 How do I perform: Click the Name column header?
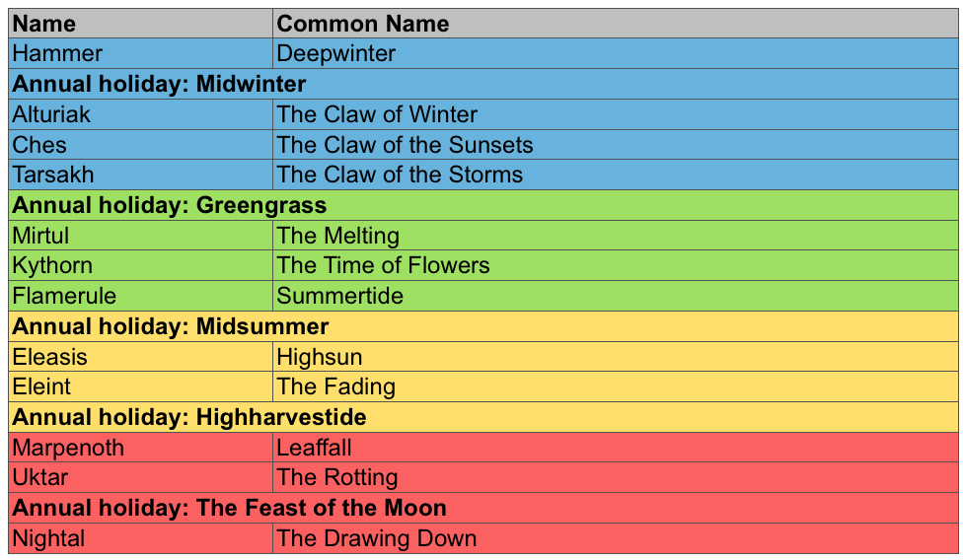141,24
